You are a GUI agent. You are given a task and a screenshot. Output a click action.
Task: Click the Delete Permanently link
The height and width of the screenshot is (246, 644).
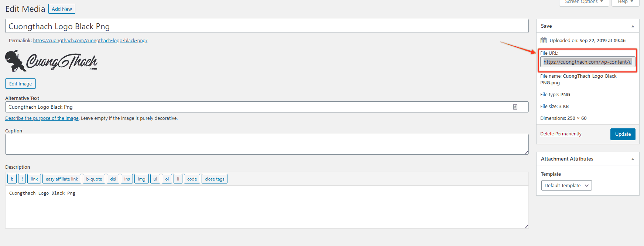pyautogui.click(x=561, y=134)
